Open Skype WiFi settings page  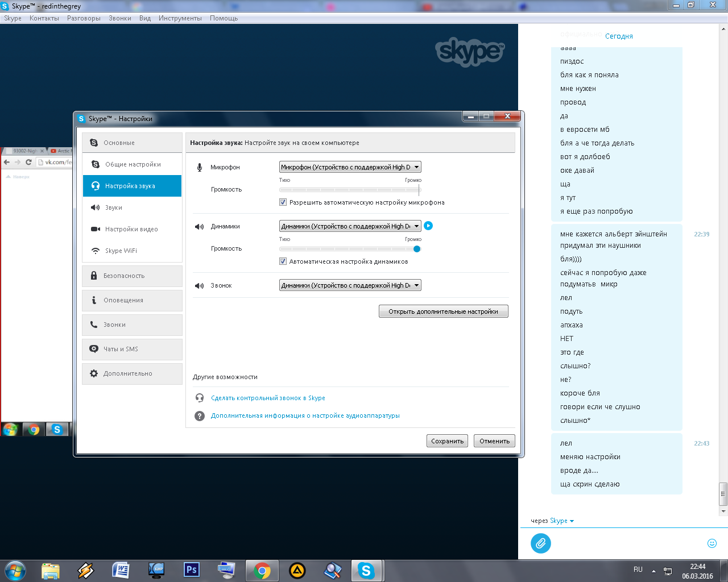[x=132, y=251]
